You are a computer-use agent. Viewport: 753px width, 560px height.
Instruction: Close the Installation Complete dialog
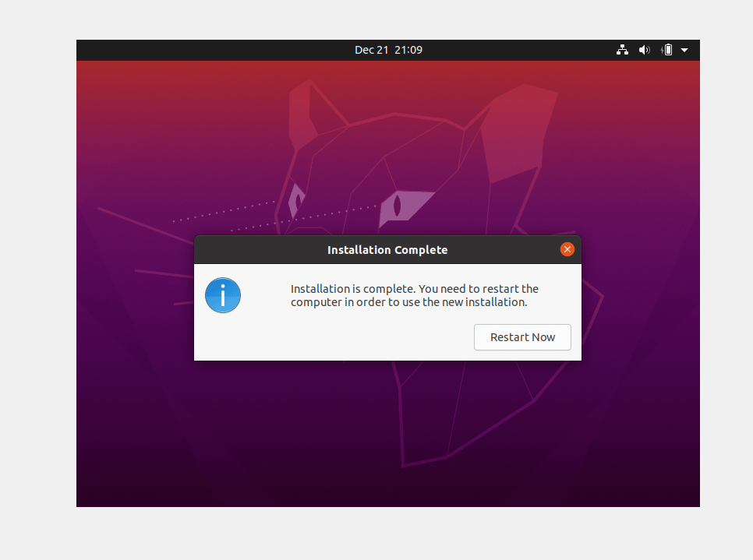[567, 249]
